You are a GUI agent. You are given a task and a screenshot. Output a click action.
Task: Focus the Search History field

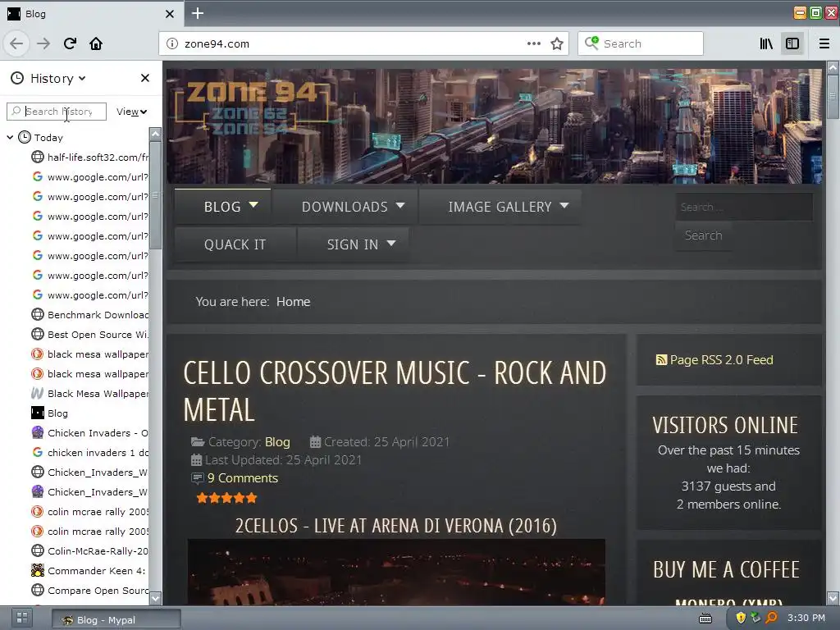tap(57, 112)
